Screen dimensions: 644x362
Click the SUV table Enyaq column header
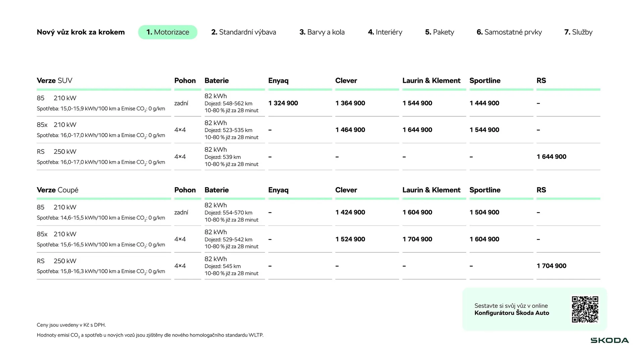click(278, 81)
